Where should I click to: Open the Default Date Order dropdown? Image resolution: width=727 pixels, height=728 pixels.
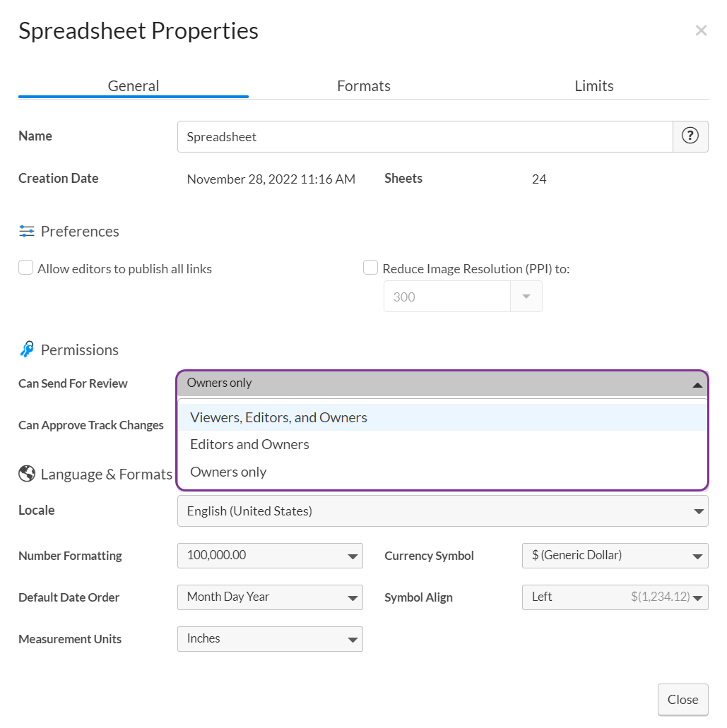pos(270,597)
